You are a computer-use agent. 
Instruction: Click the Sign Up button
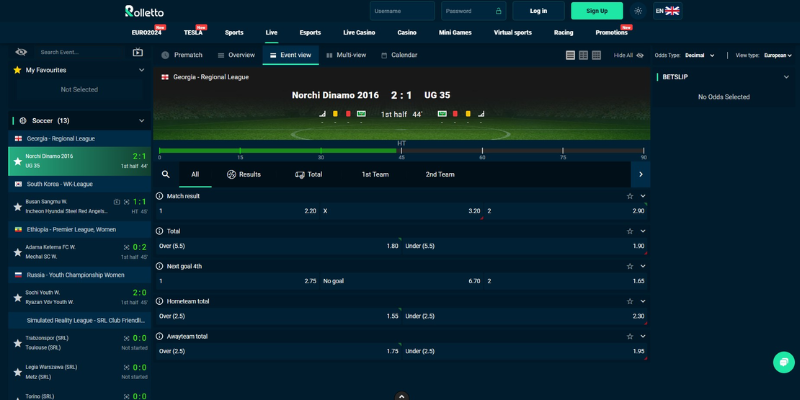[x=597, y=11]
